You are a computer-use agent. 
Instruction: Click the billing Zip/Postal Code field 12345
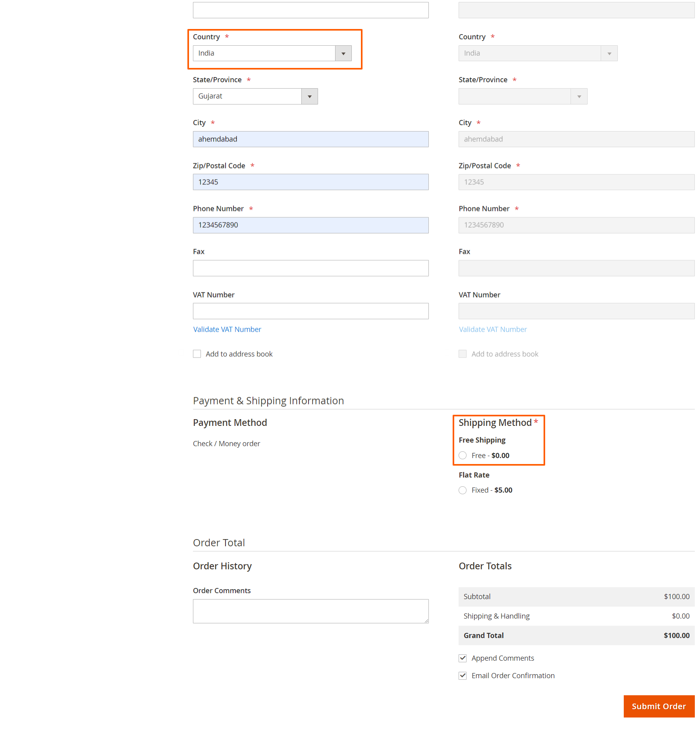click(x=310, y=182)
